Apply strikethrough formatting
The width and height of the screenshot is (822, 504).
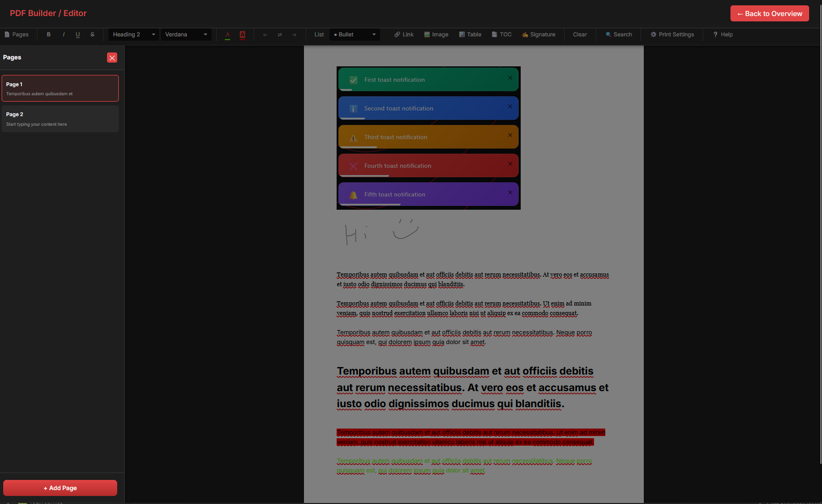point(92,35)
